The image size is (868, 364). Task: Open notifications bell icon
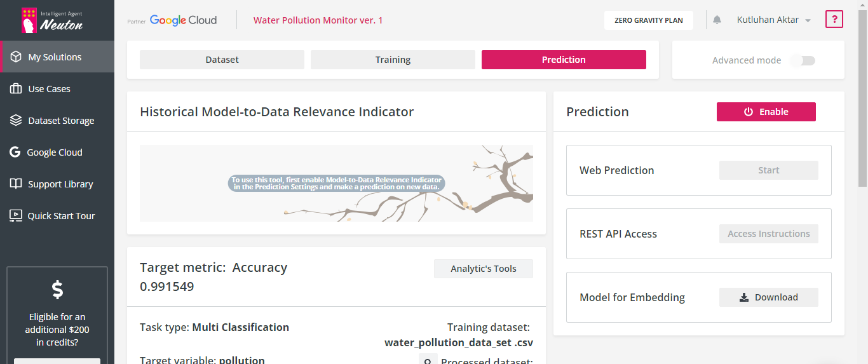(717, 20)
